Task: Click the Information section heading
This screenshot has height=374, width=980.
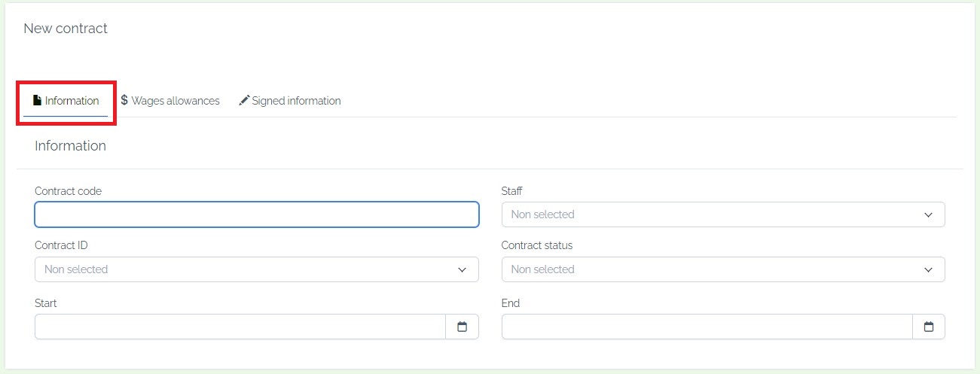Action: pyautogui.click(x=70, y=146)
